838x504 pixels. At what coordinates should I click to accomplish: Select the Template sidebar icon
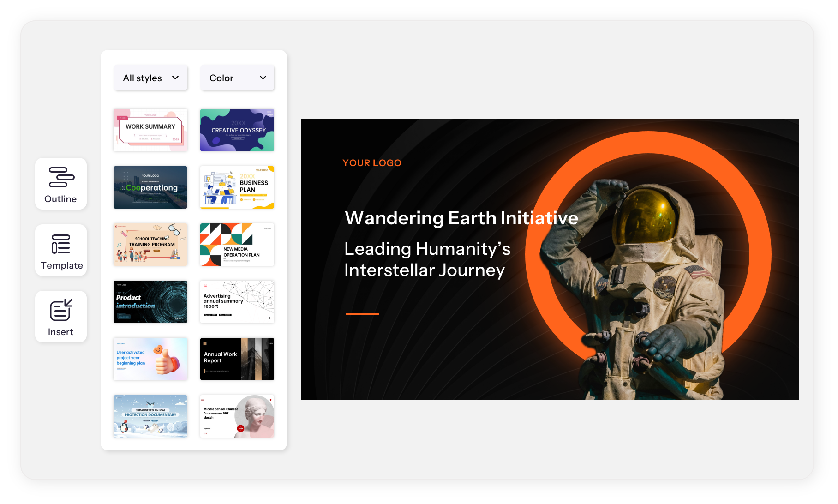61,250
